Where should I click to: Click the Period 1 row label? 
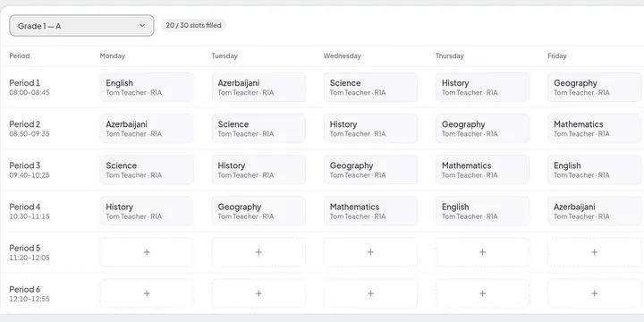pyautogui.click(x=25, y=82)
